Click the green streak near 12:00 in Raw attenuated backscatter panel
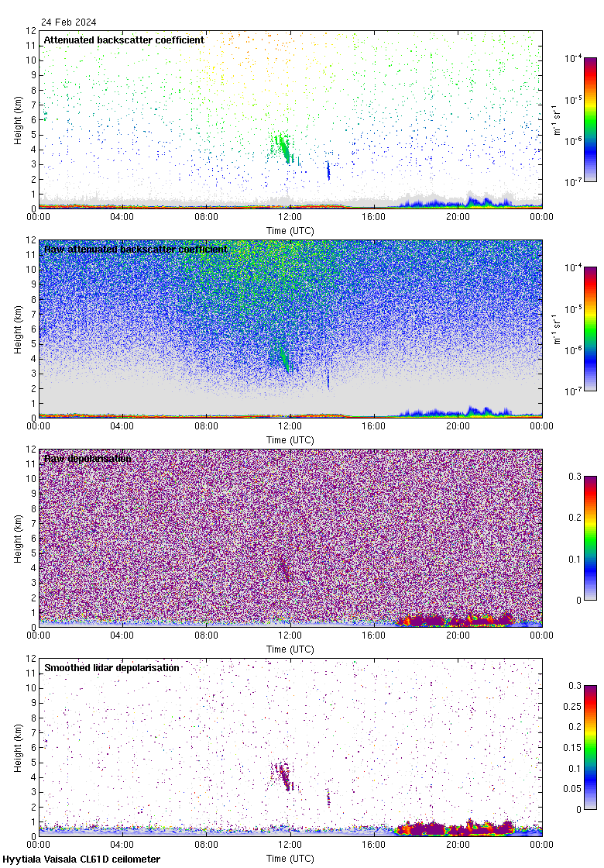The height and width of the screenshot is (868, 604). point(285,360)
